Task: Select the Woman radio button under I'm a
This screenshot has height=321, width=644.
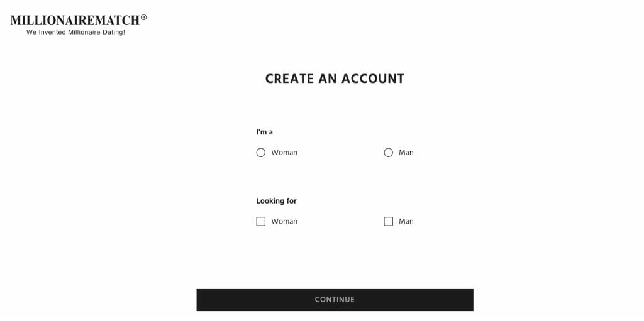Action: point(261,153)
